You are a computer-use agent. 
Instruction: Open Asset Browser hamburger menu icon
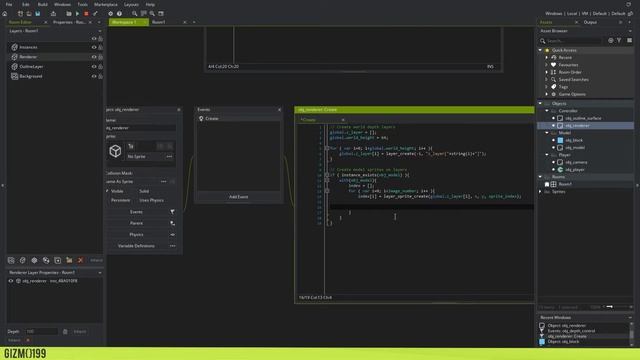(x=629, y=40)
